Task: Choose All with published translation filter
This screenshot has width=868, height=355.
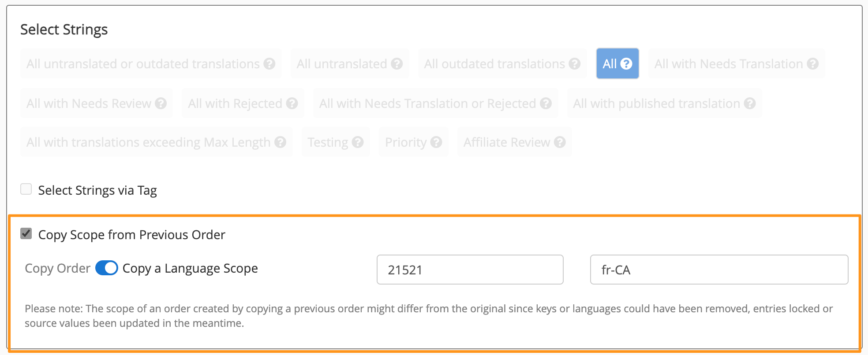Action: click(664, 103)
